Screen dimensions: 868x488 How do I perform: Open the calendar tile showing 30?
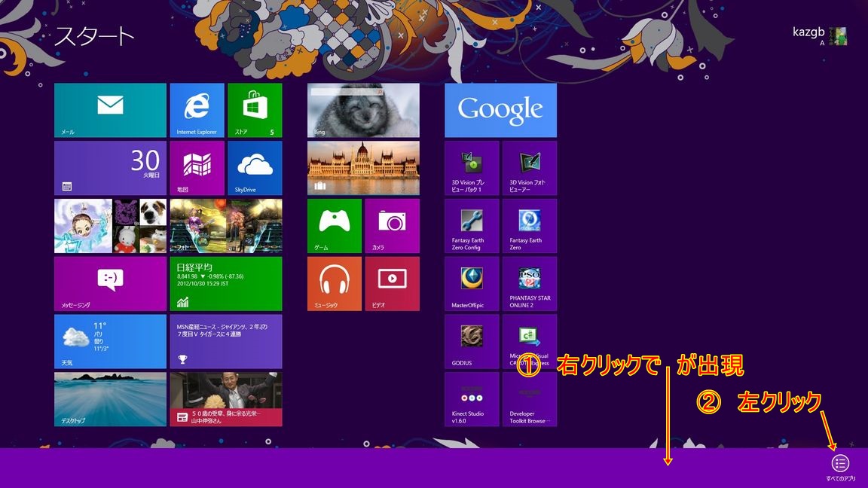[x=110, y=168]
